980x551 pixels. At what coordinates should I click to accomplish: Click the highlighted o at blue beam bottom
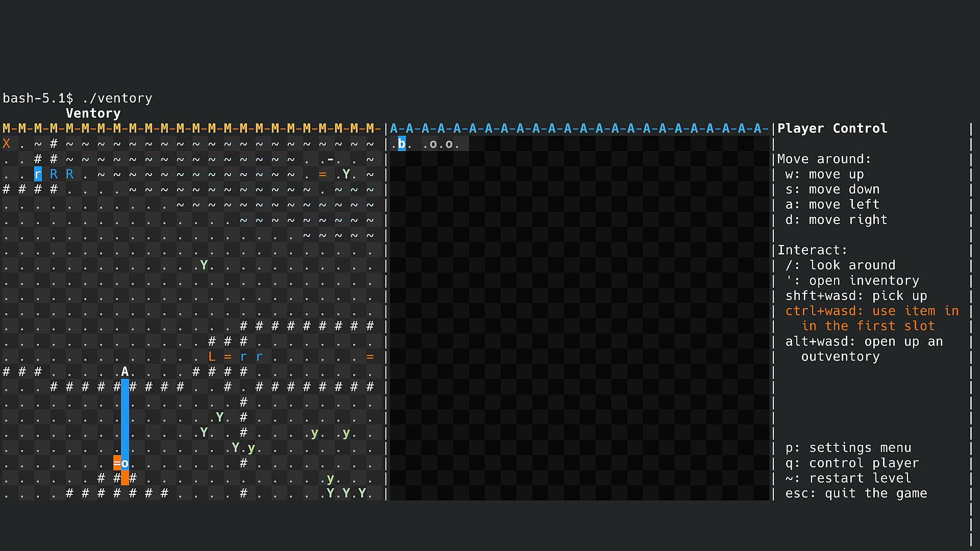point(125,463)
